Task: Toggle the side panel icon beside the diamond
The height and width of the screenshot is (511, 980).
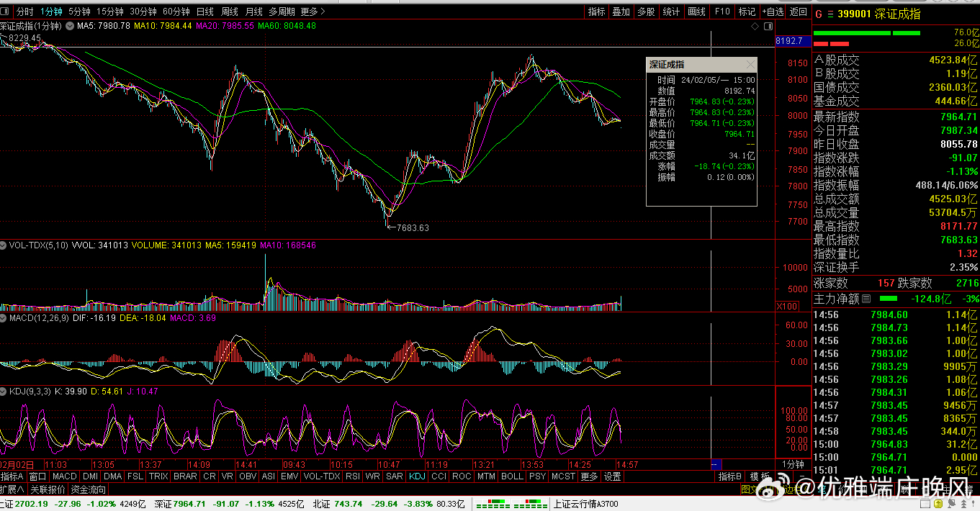Action: click(768, 26)
